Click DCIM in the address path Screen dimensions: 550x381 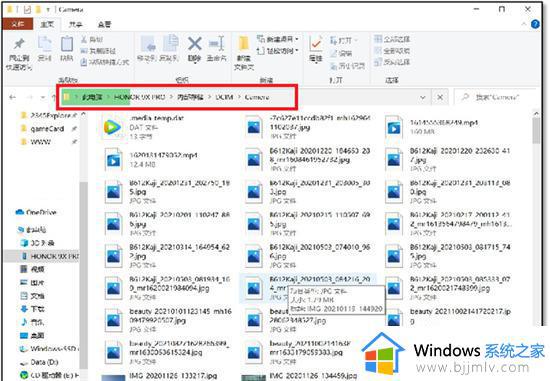224,97
